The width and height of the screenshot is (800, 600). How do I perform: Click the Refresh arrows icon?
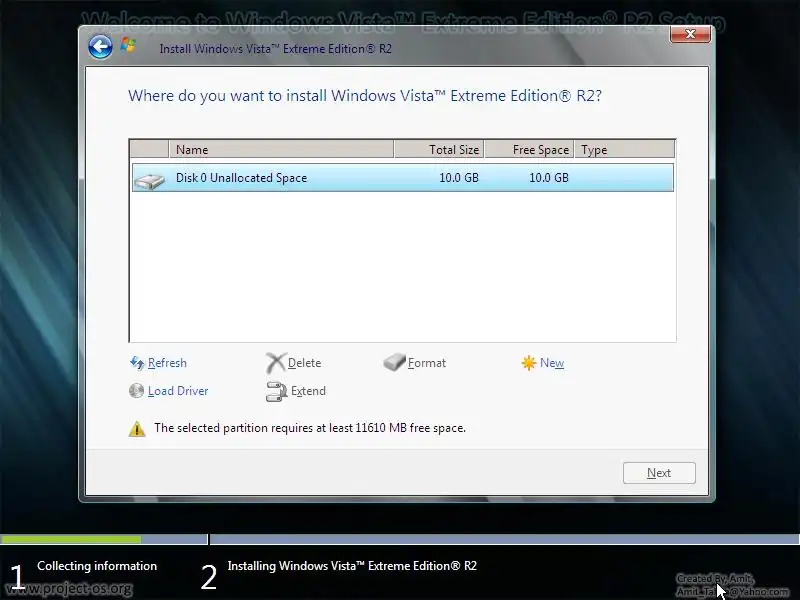[137, 363]
